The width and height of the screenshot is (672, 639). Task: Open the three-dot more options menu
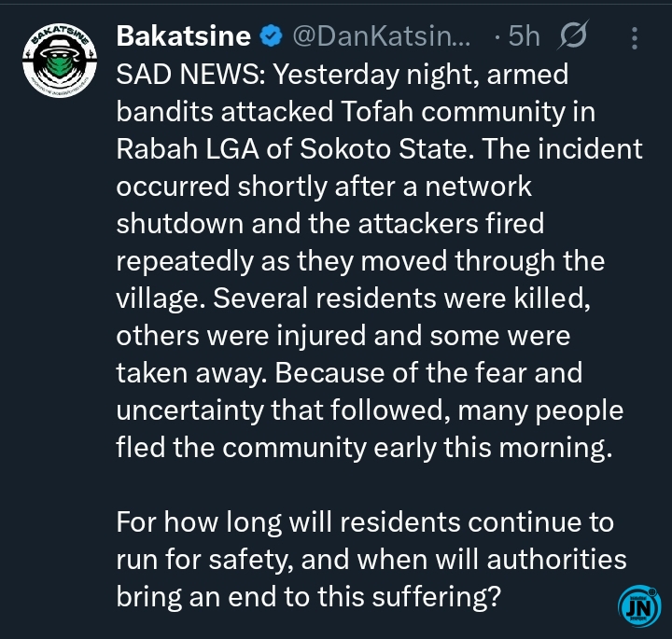[635, 37]
